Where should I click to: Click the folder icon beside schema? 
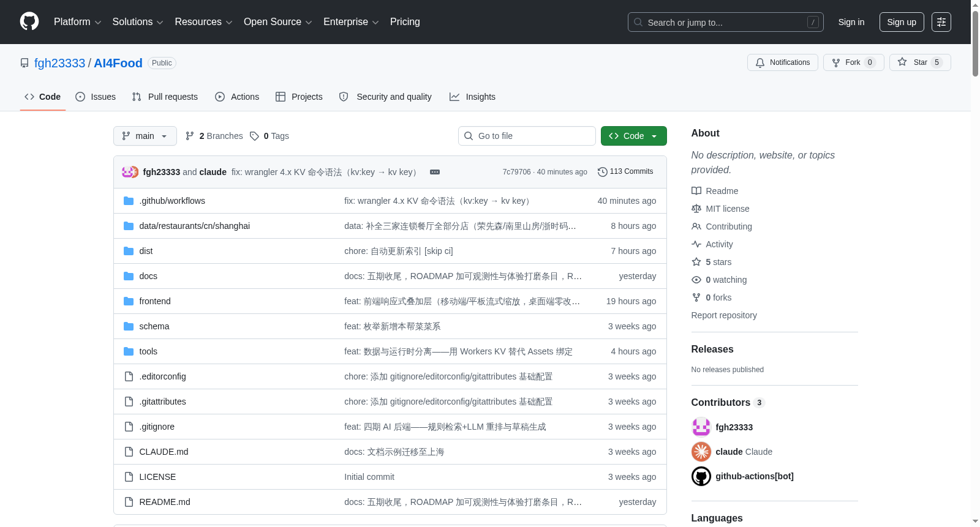129,326
